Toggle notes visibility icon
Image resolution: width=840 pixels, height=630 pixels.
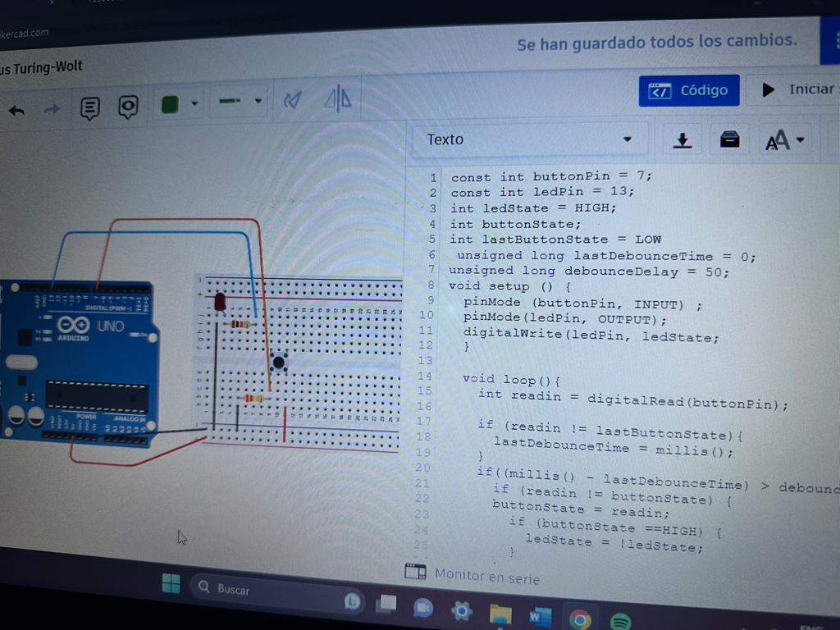pos(128,107)
